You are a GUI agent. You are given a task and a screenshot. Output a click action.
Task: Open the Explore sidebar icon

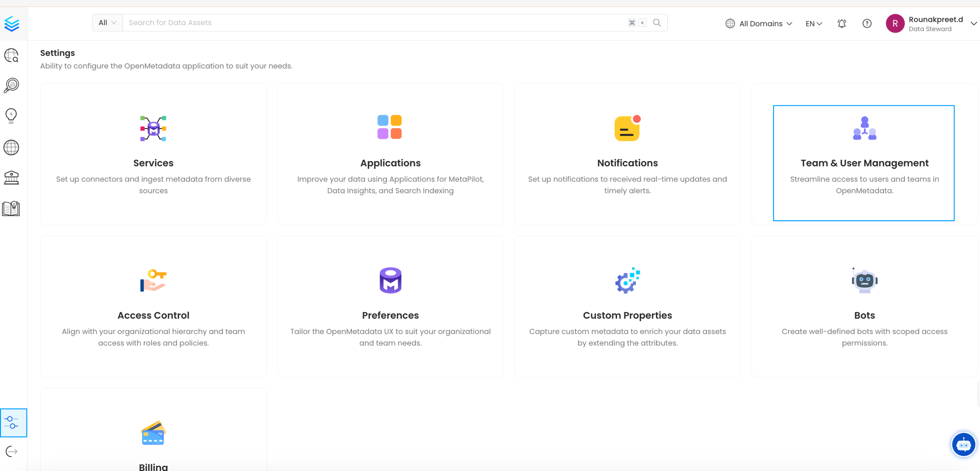pyautogui.click(x=11, y=55)
